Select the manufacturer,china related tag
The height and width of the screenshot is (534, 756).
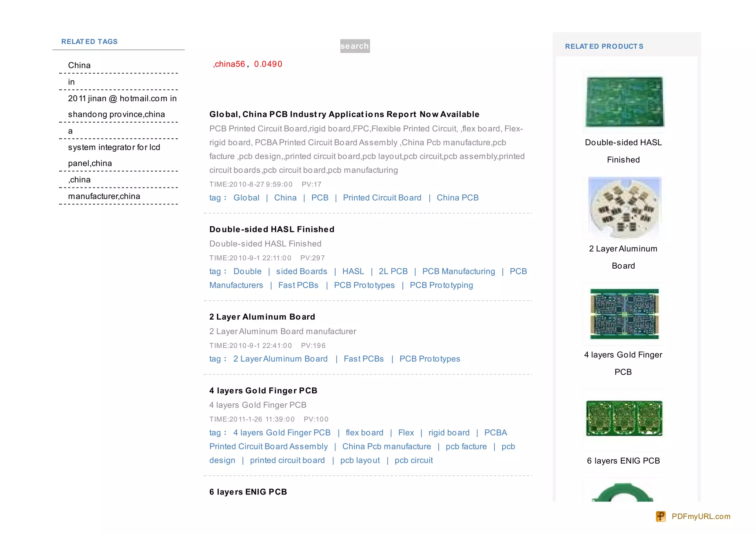pyautogui.click(x=104, y=196)
